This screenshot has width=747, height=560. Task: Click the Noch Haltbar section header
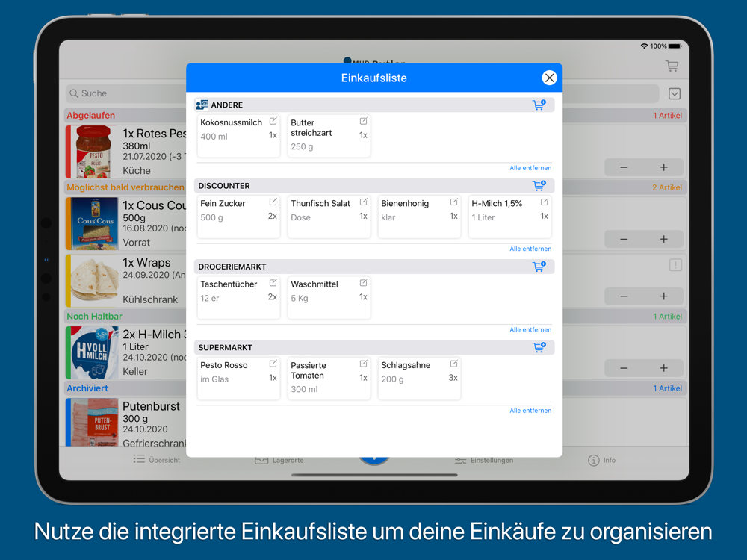pos(94,317)
